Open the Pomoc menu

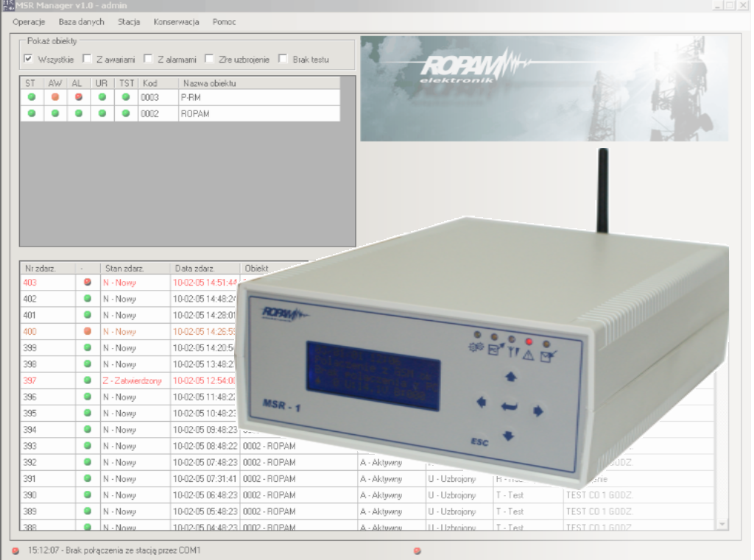[x=224, y=22]
